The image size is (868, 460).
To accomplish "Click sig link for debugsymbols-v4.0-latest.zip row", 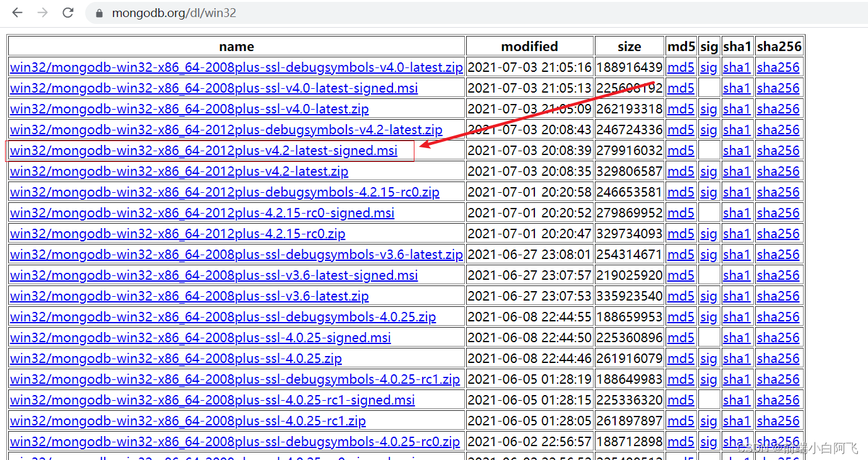I will (x=709, y=67).
